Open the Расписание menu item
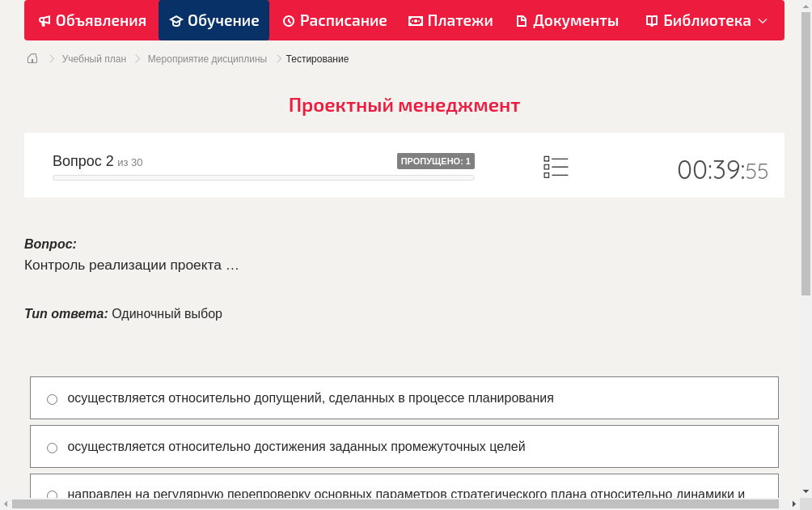 (x=340, y=20)
